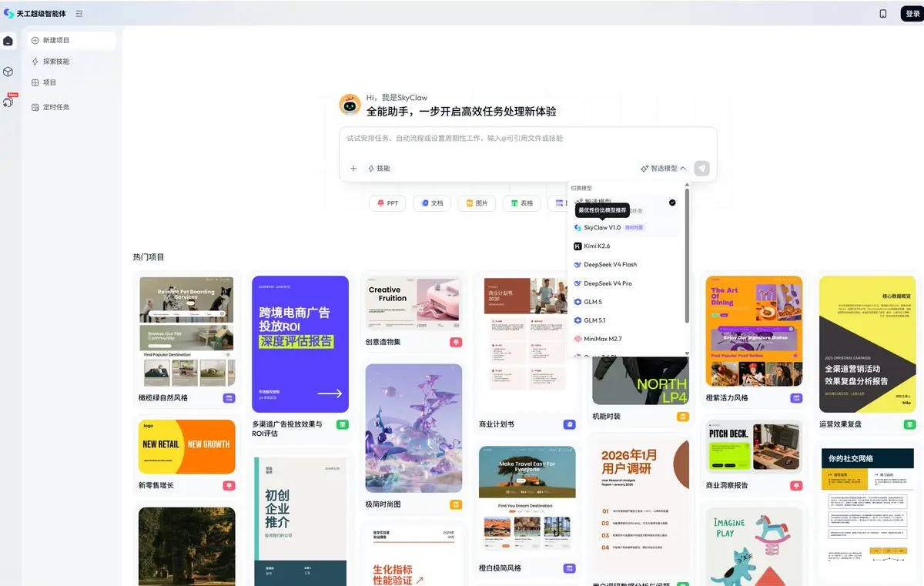Open the 跨境电商广告投放ROI card
This screenshot has width=924, height=586.
(300, 344)
